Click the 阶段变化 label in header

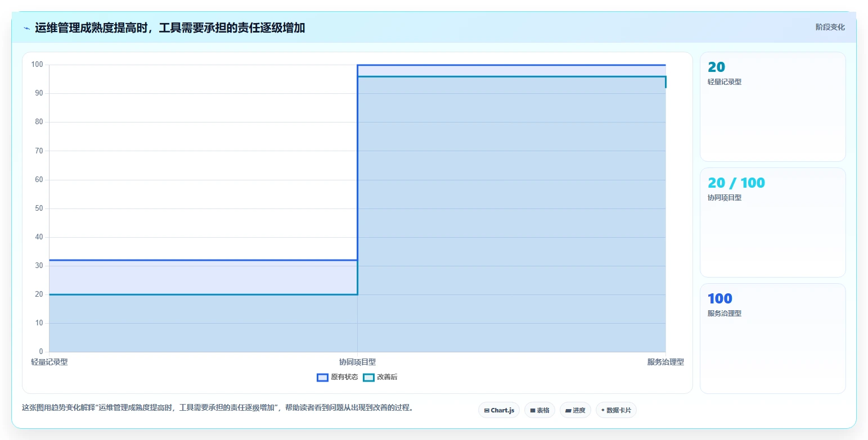pos(830,27)
